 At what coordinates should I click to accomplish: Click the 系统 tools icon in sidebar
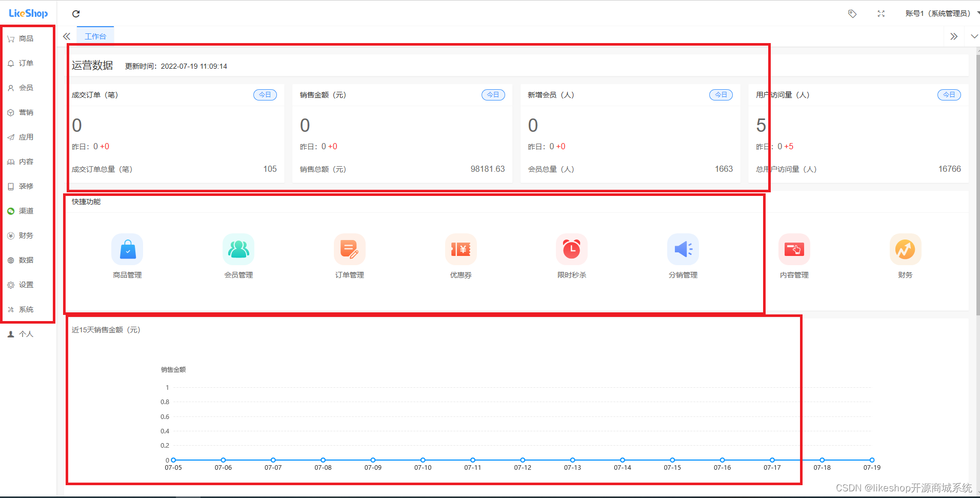[11, 310]
